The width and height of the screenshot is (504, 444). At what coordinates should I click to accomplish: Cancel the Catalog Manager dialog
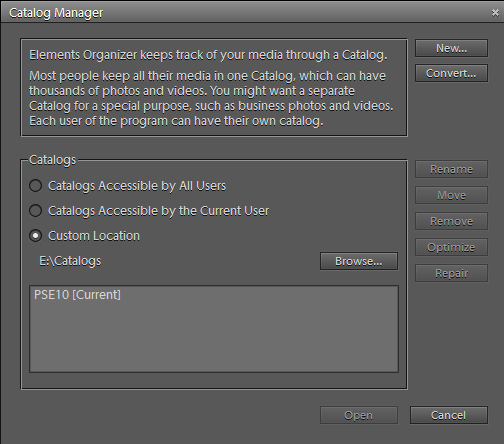449,415
